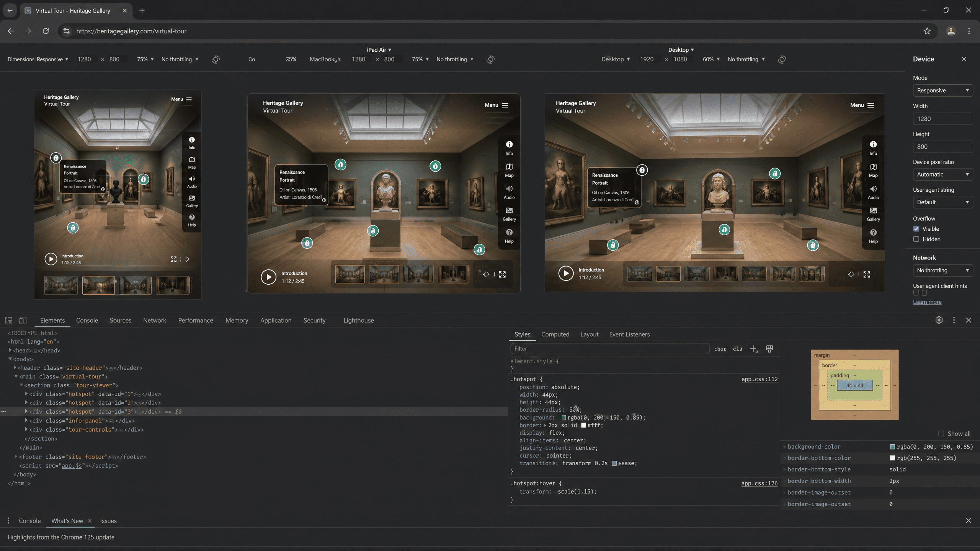Open app.css:112 source link
This screenshot has height=551, width=980.
(x=759, y=379)
